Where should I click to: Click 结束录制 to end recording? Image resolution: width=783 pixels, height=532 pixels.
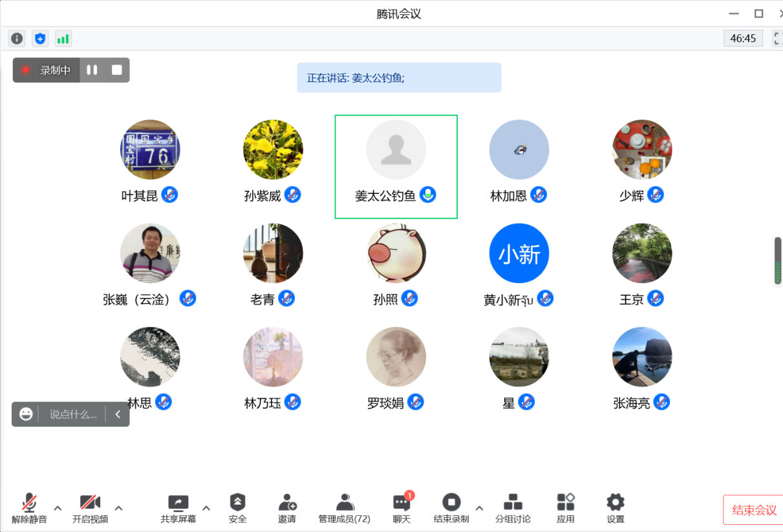(x=451, y=509)
